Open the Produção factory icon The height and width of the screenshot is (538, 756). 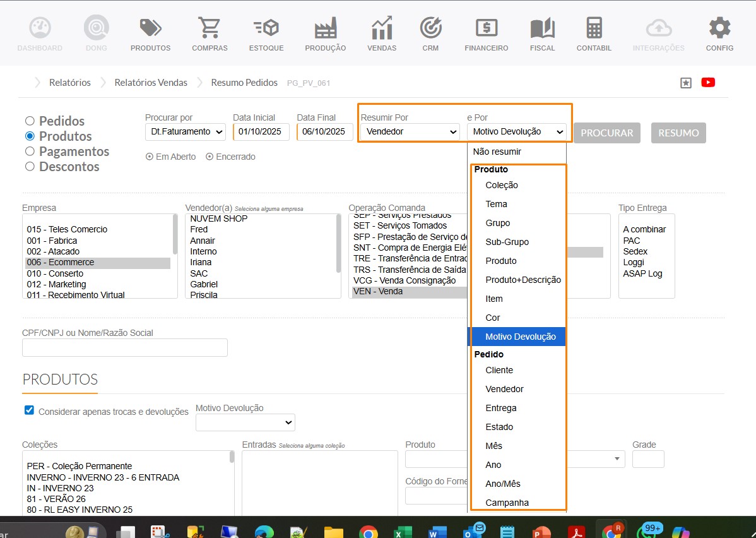(325, 28)
